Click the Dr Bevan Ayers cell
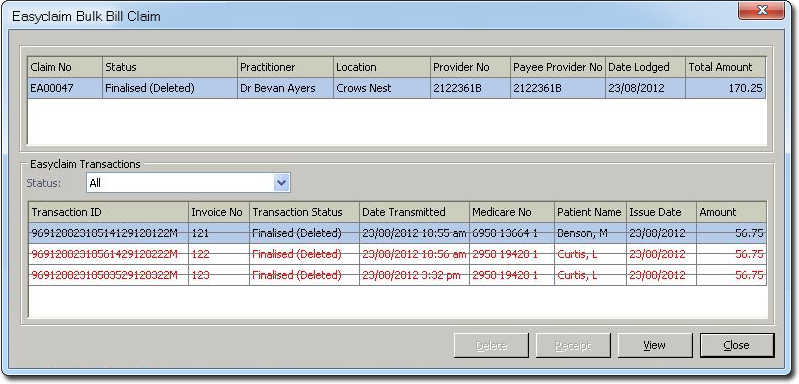The height and width of the screenshot is (384, 799). [x=285, y=88]
